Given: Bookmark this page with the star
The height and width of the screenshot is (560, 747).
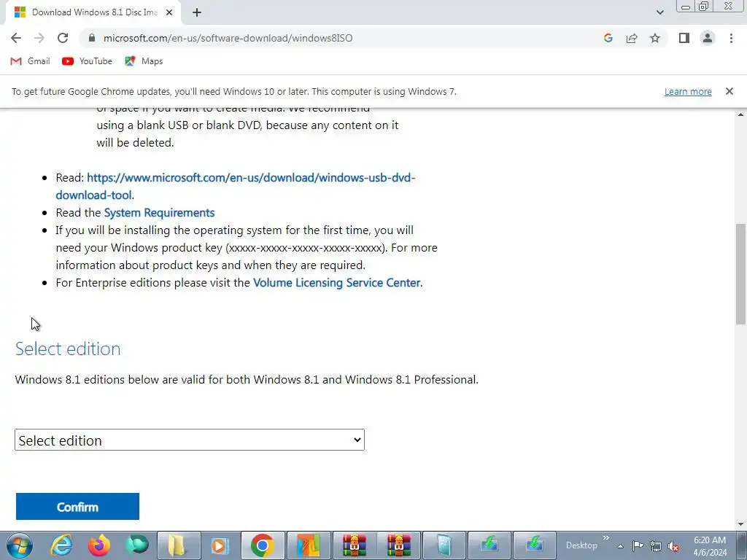Looking at the screenshot, I should point(655,38).
